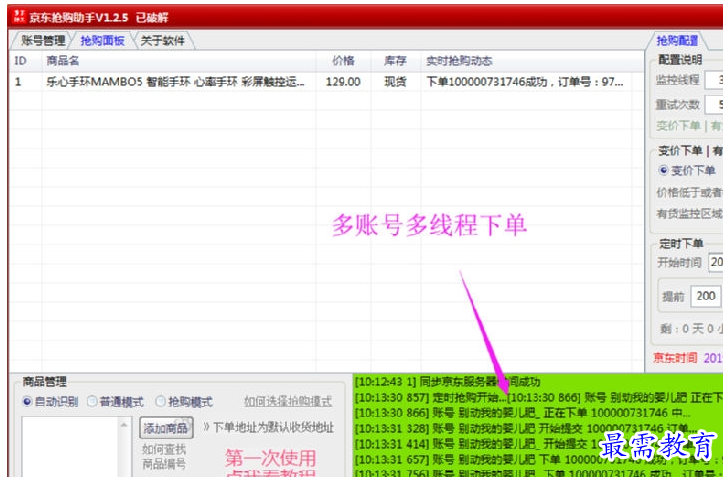The image size is (723, 477).
Task: Click the 下单100000731746成功 status cell
Action: tap(525, 82)
